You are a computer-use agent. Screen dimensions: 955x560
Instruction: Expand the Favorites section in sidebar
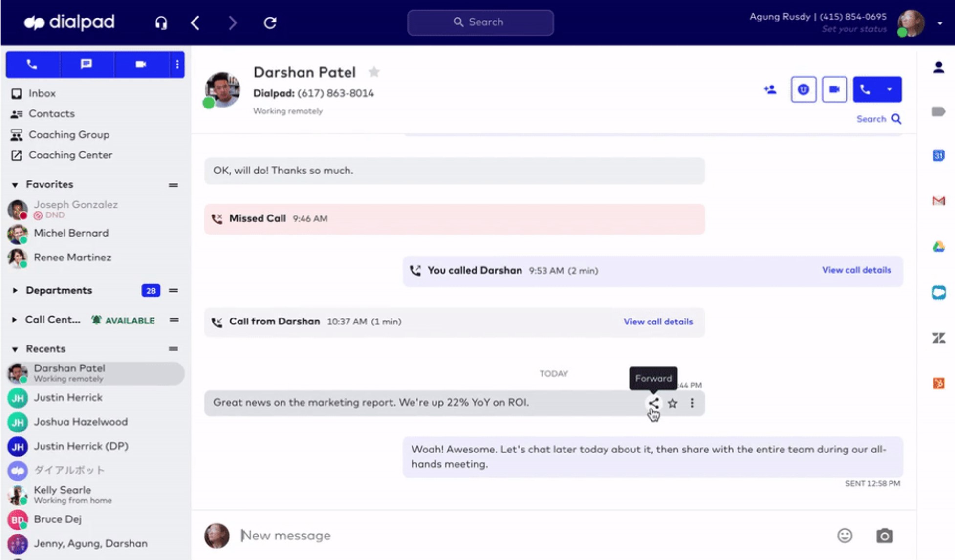click(x=15, y=184)
